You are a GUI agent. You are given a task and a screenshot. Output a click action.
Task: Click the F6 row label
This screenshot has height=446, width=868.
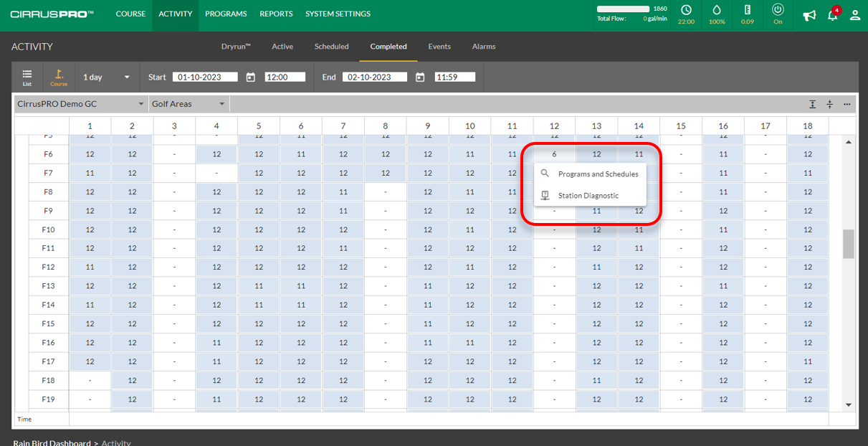(48, 154)
